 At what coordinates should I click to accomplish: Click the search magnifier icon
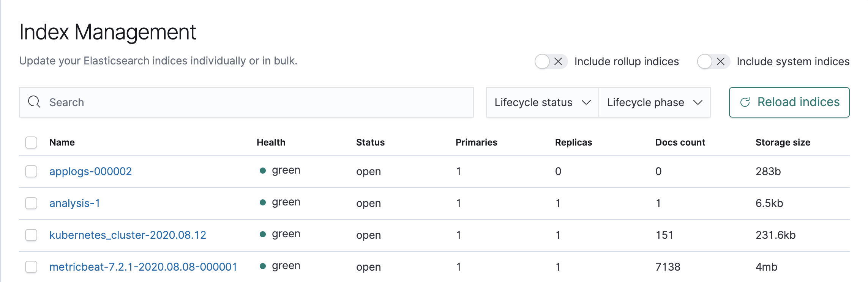click(34, 102)
